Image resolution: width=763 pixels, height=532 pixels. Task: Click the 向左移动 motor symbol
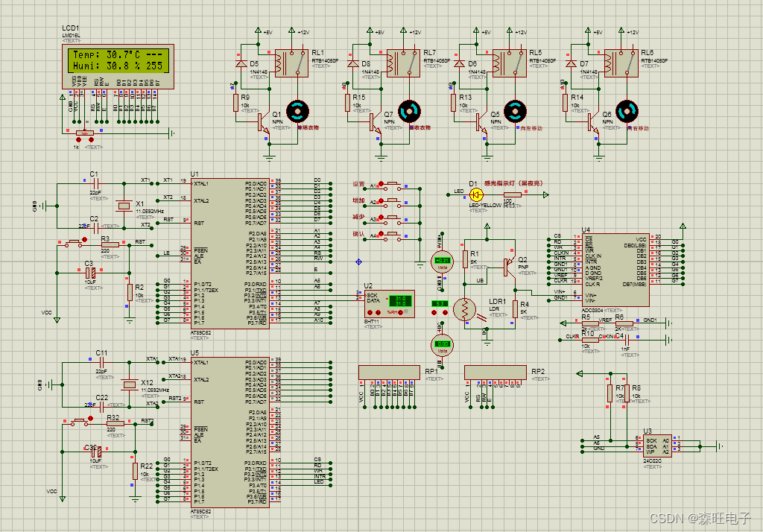tap(515, 112)
